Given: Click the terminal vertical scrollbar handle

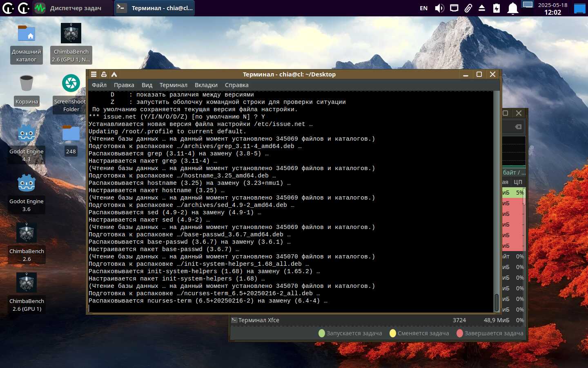Looking at the screenshot, I should [x=497, y=303].
